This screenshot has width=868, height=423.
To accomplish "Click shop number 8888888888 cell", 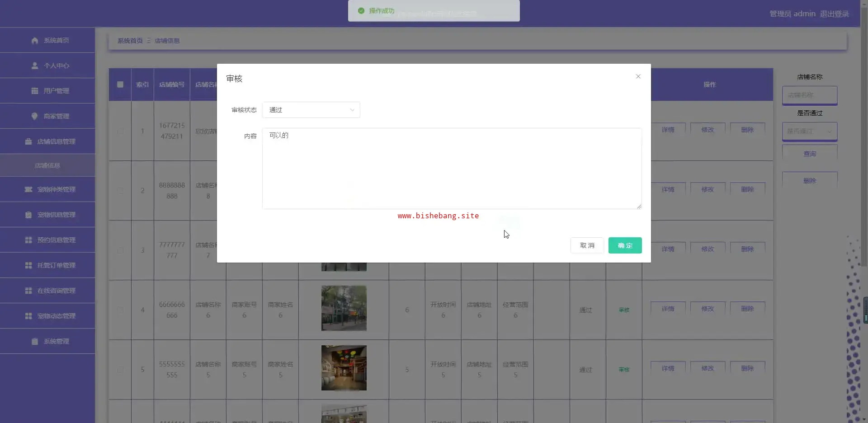I will pos(172,191).
